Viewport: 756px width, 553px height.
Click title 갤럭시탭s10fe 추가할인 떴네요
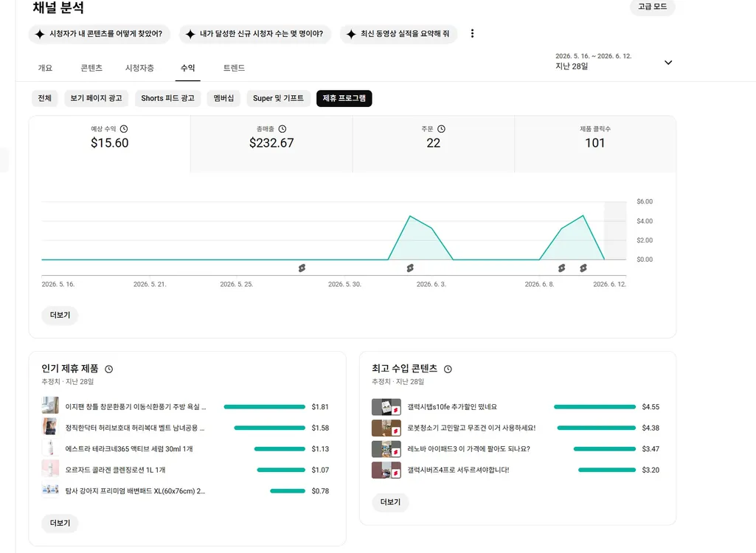[x=452, y=407]
